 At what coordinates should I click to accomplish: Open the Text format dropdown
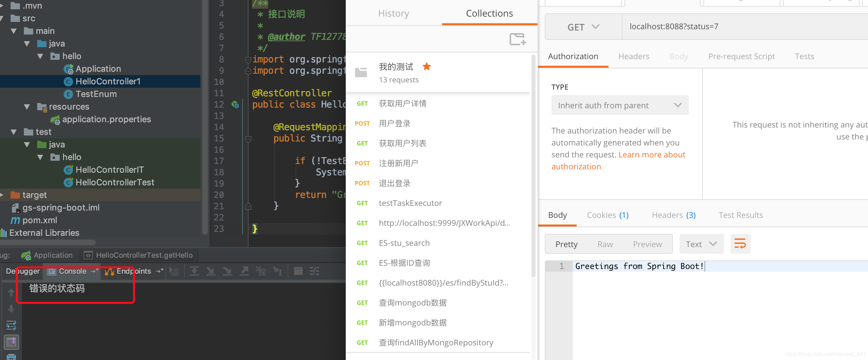tap(701, 244)
